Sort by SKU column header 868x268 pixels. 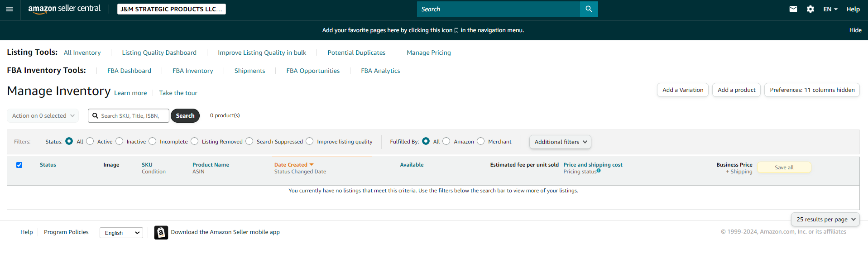(x=147, y=165)
